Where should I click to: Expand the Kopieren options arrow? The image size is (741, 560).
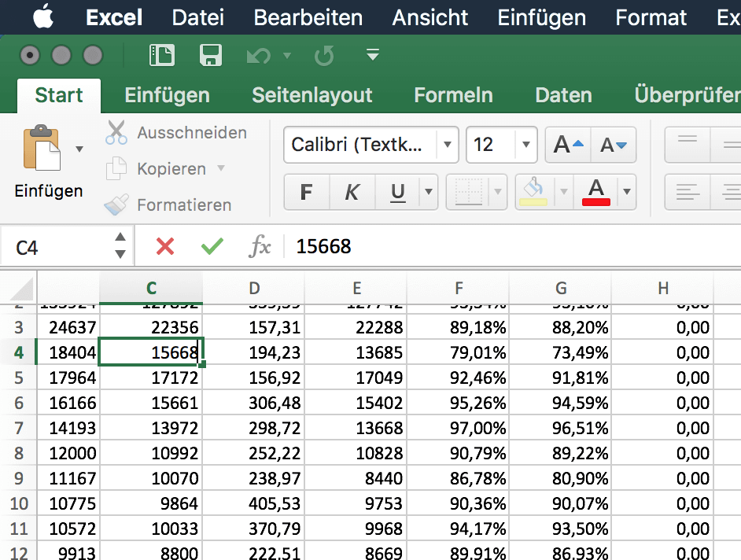point(221,168)
